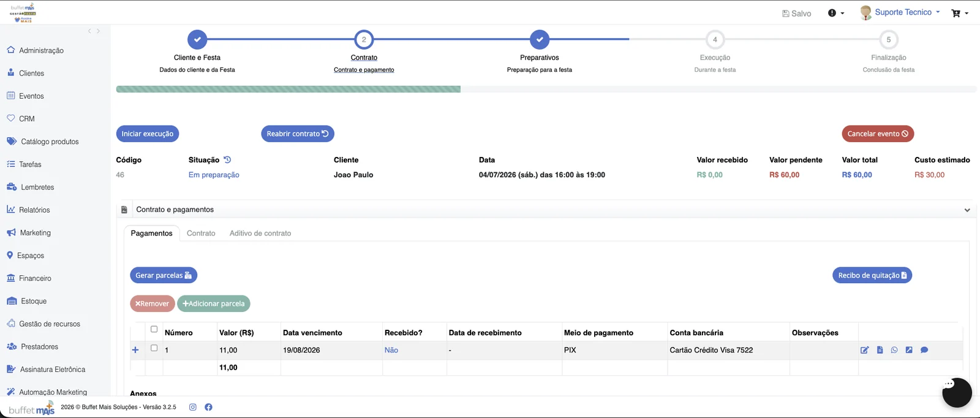Visit the Facebook page from the footer
Screen dimensions: 980x418
click(208, 407)
